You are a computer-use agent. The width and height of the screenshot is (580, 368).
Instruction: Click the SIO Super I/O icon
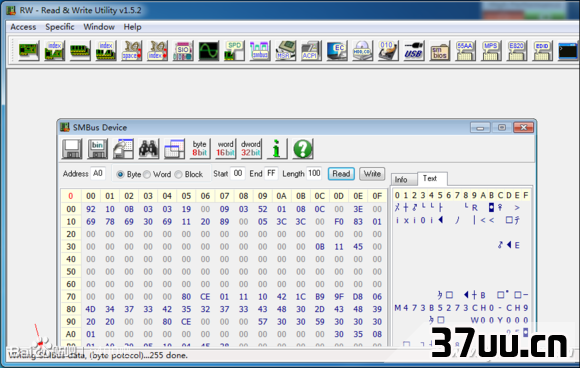click(183, 51)
